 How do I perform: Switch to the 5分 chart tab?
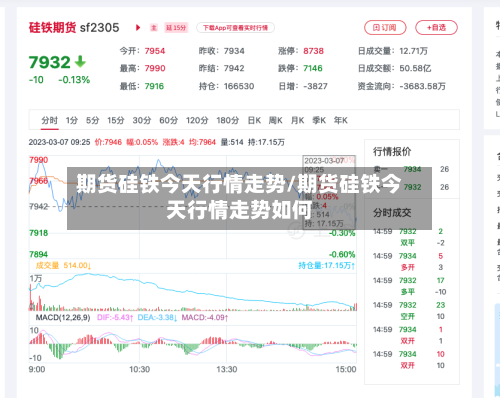click(92, 120)
